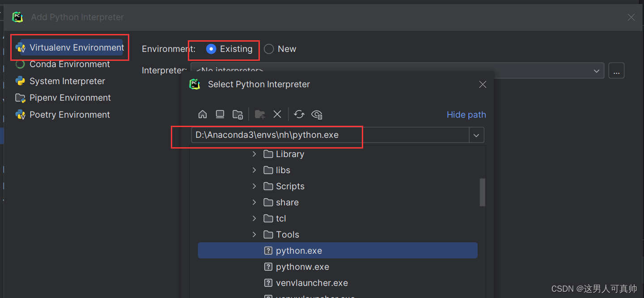Click the System Interpreter python icon
The image size is (644, 298).
pyautogui.click(x=20, y=81)
